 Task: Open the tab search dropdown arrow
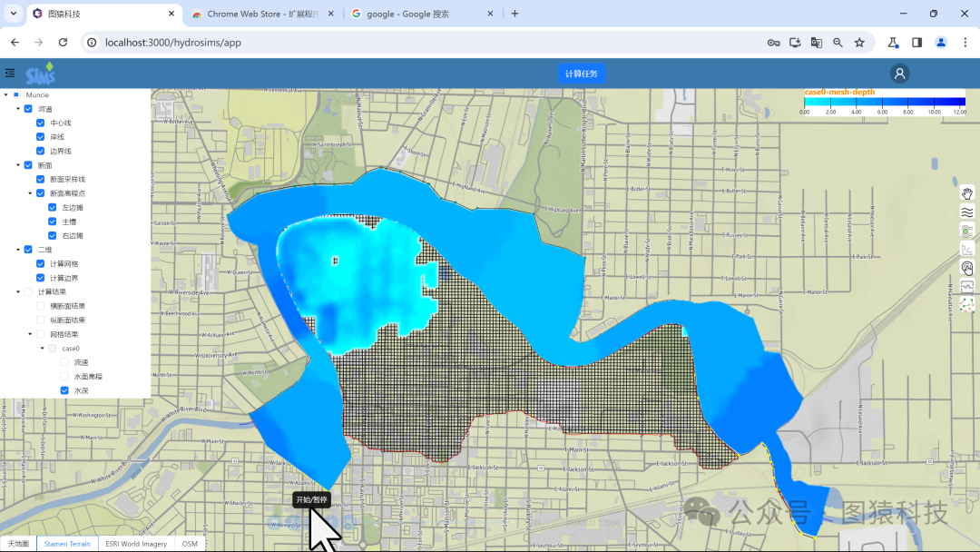pos(13,13)
